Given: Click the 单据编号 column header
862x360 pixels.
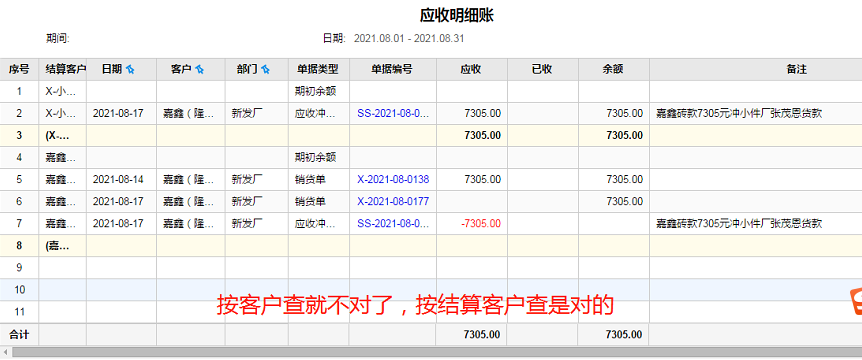Looking at the screenshot, I should [393, 70].
